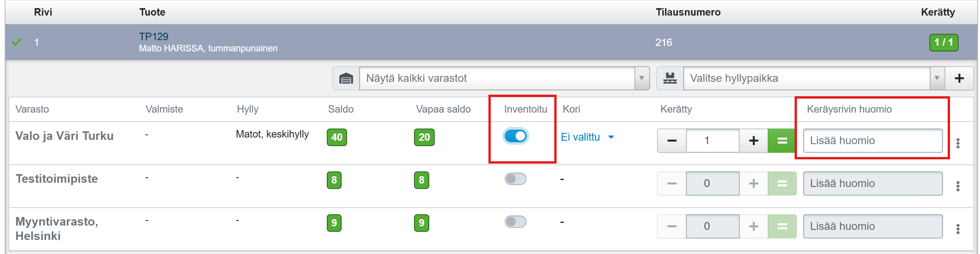The image size is (980, 254).
Task: Toggle Inventoitu switch for Myyntivarasto, Helsinki
Action: pyautogui.click(x=515, y=222)
